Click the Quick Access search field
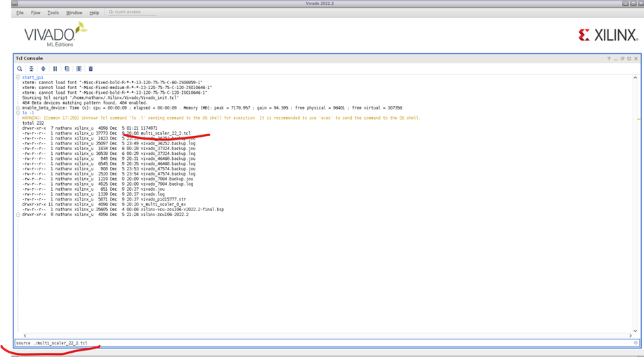 pyautogui.click(x=133, y=13)
